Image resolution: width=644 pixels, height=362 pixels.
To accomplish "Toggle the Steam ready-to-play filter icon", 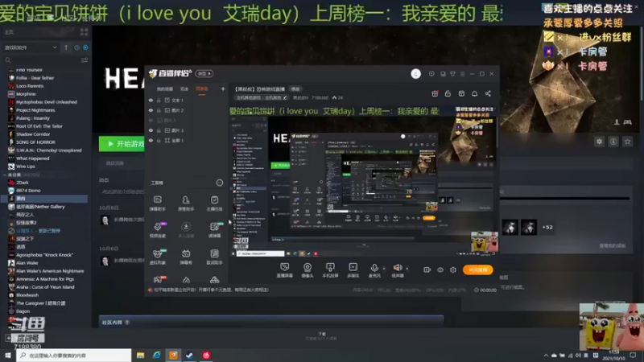I will click(85, 47).
